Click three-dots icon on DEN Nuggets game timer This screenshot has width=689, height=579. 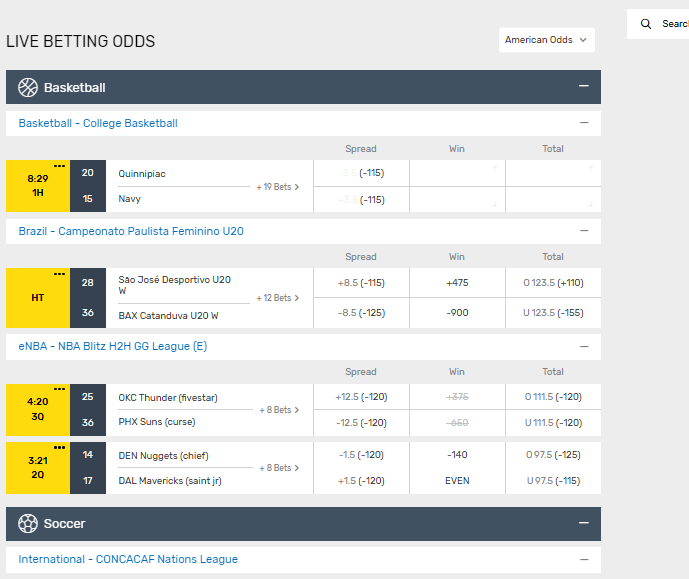[59, 448]
